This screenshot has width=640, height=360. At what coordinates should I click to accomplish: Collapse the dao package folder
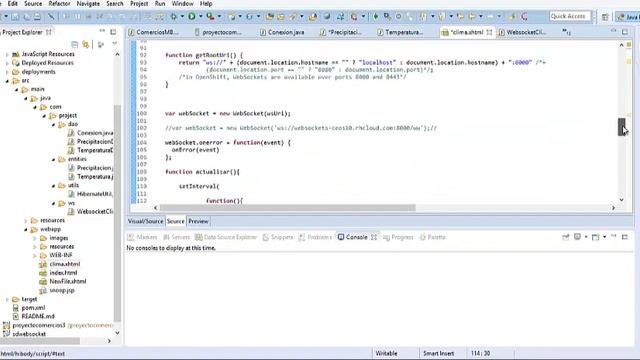pyautogui.click(x=53, y=124)
